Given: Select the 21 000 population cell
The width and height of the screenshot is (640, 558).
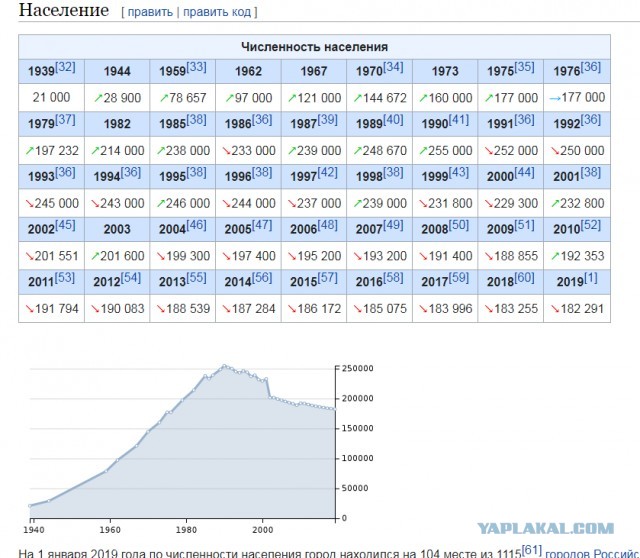Looking at the screenshot, I should click(x=51, y=98).
